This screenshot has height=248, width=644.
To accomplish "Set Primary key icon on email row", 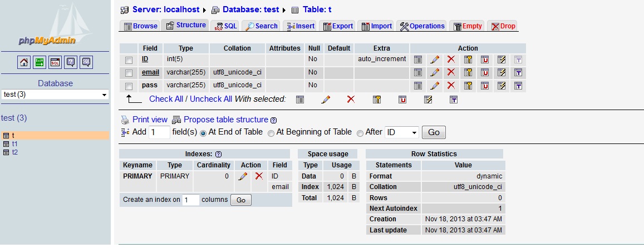I will click(468, 73).
